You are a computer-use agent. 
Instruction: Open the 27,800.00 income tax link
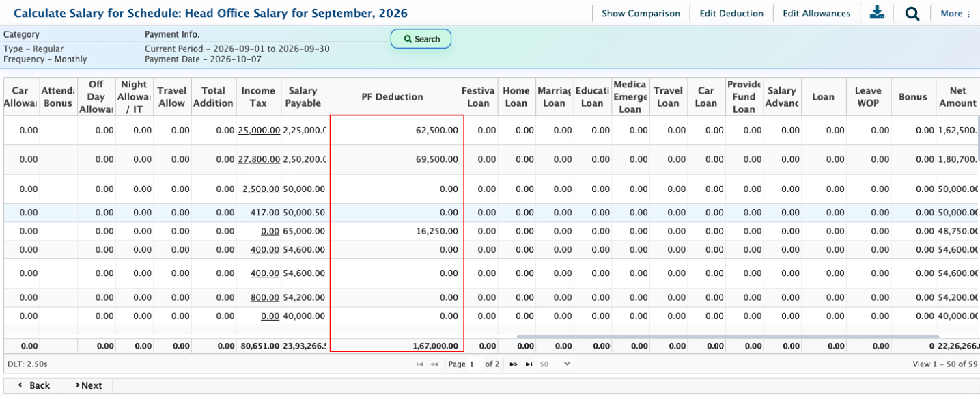[x=259, y=159]
